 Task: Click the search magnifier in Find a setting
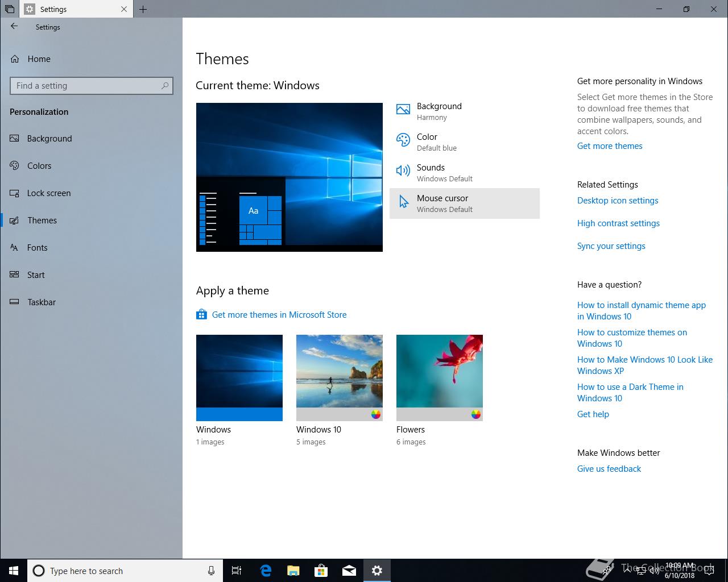click(x=165, y=86)
